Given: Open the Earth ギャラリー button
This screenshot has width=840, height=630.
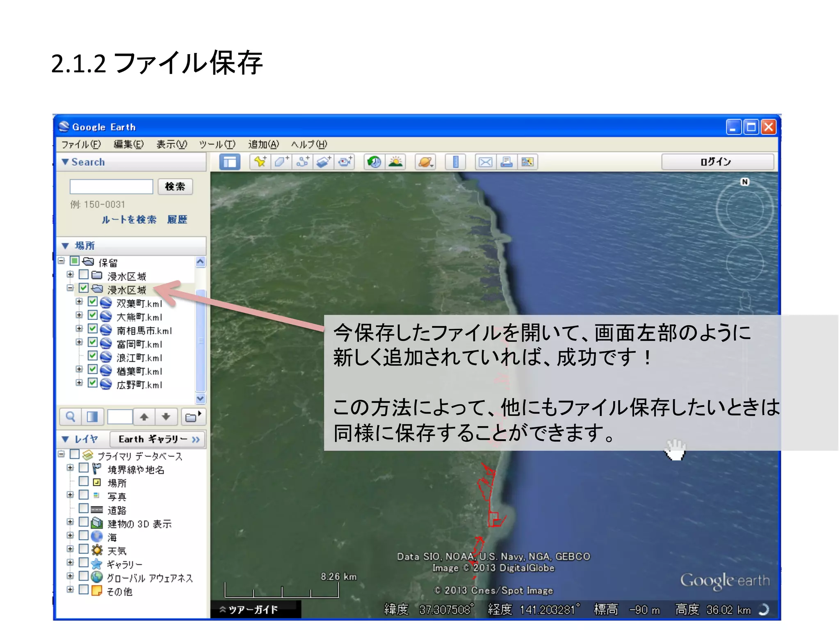Looking at the screenshot, I should [x=158, y=439].
